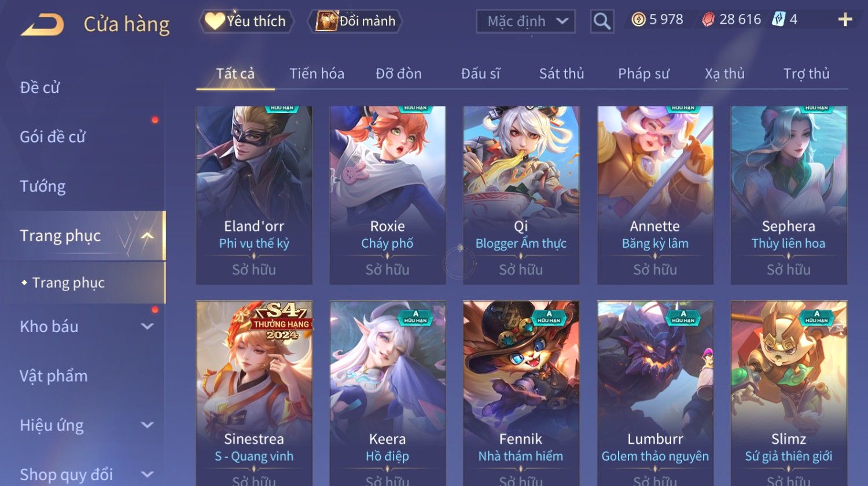Select the Qi Blogger Ẩm thực skin
The image size is (868, 486).
[x=521, y=195]
